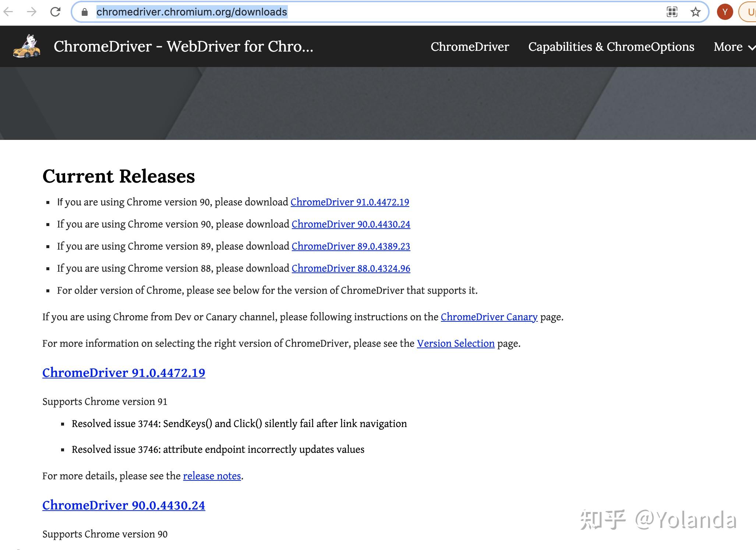756x550 pixels.
Task: Click the forward navigation arrow
Action: pyautogui.click(x=32, y=11)
